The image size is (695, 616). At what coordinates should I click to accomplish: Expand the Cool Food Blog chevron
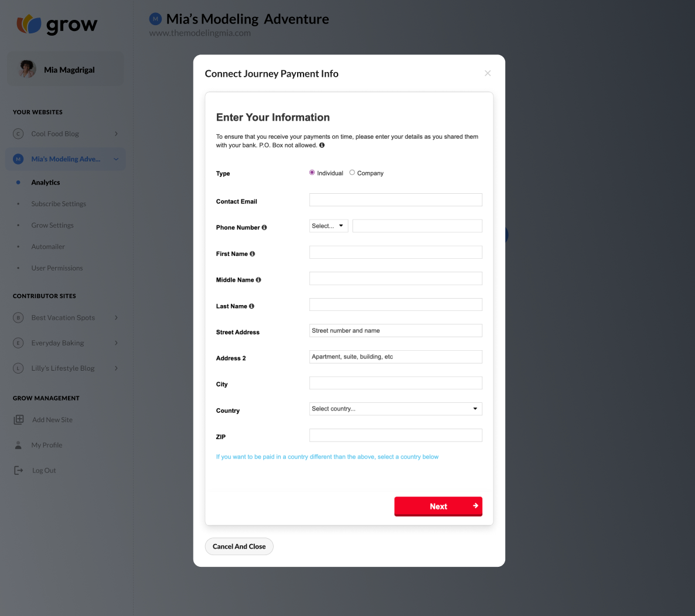point(116,134)
